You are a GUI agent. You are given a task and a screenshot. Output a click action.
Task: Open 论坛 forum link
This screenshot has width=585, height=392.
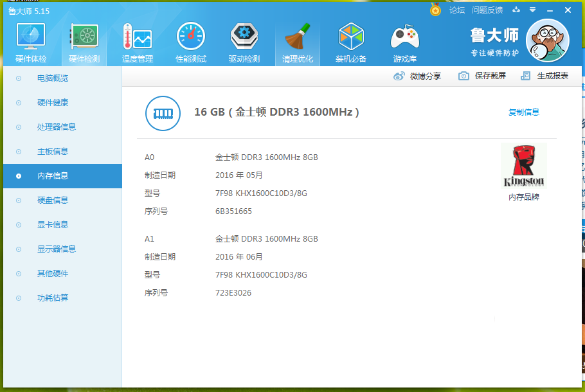[x=457, y=10]
